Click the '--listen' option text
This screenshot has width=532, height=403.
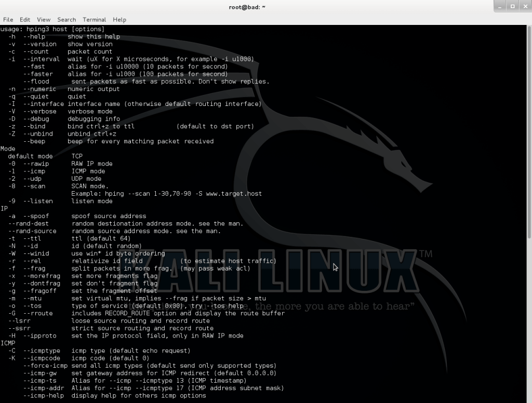tap(38, 201)
